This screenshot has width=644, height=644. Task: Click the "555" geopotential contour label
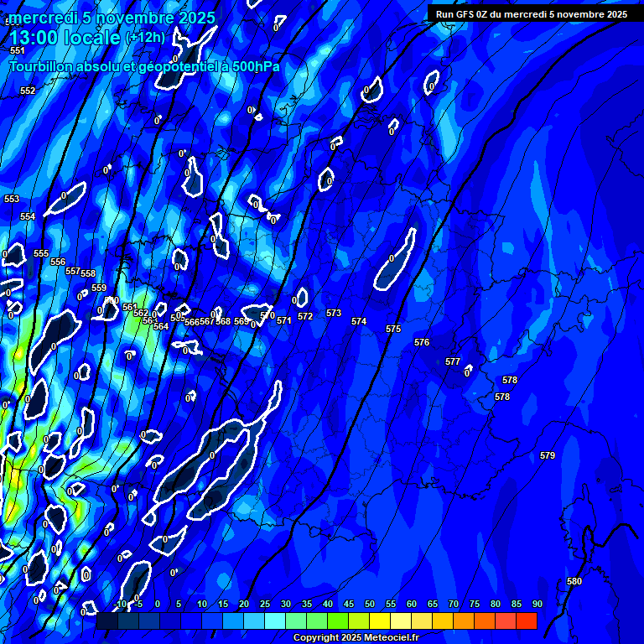(x=41, y=253)
